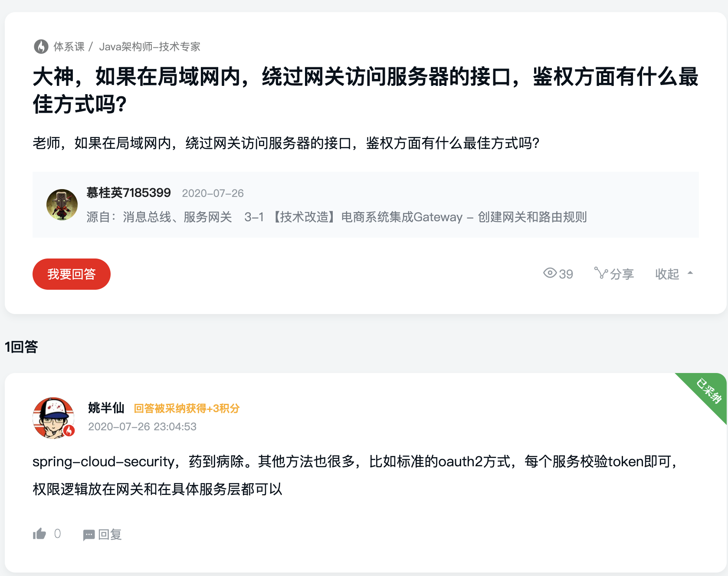Collapse the question using 收起 arrow

click(x=690, y=273)
